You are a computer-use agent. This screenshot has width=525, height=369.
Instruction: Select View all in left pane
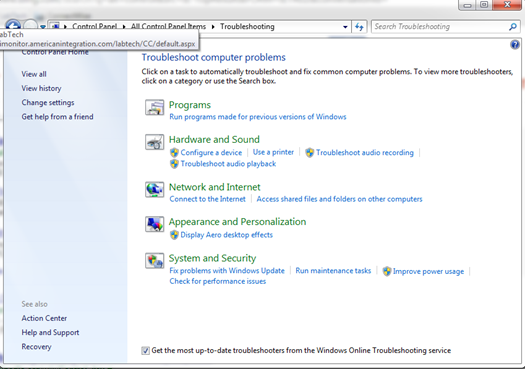point(34,74)
